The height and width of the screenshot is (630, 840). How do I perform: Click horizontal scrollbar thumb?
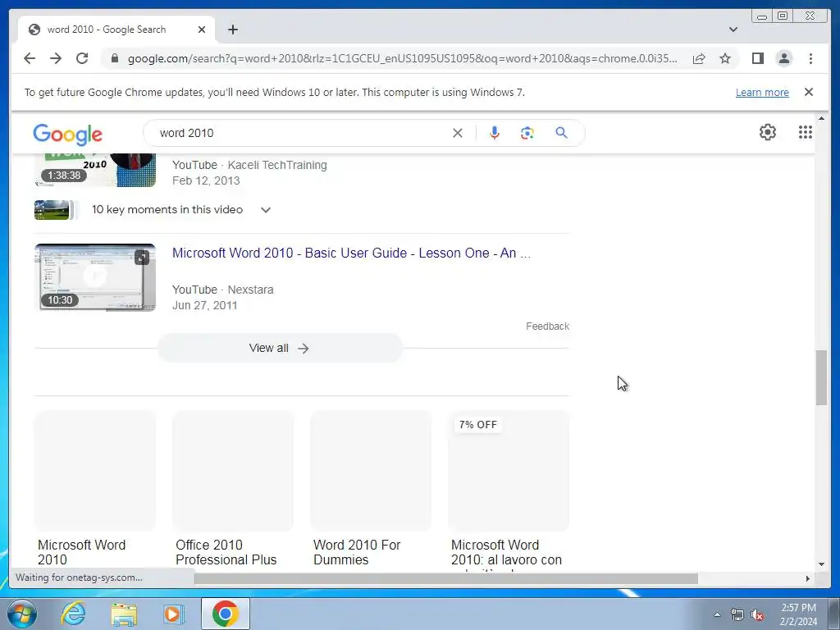(445, 578)
